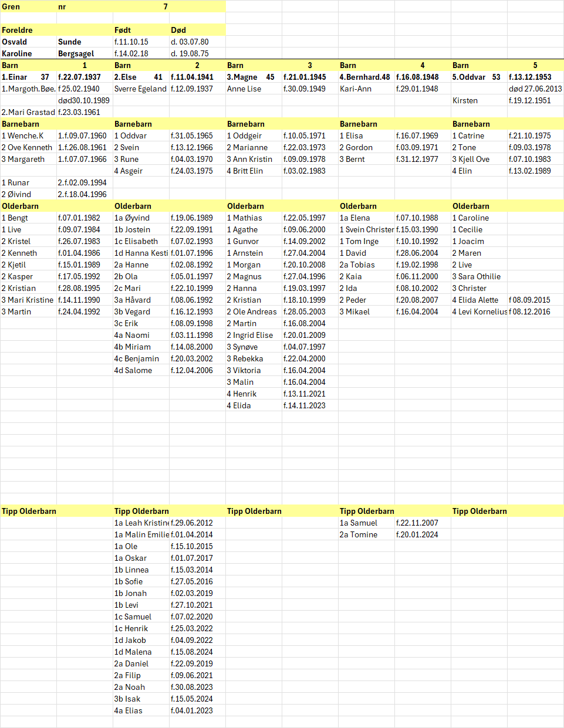
Task: Select the cell "2 Svein"
Action: tap(141, 147)
